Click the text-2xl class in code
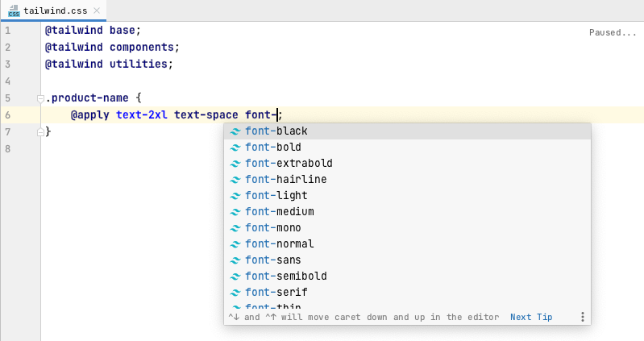This screenshot has height=341, width=644. (x=142, y=115)
